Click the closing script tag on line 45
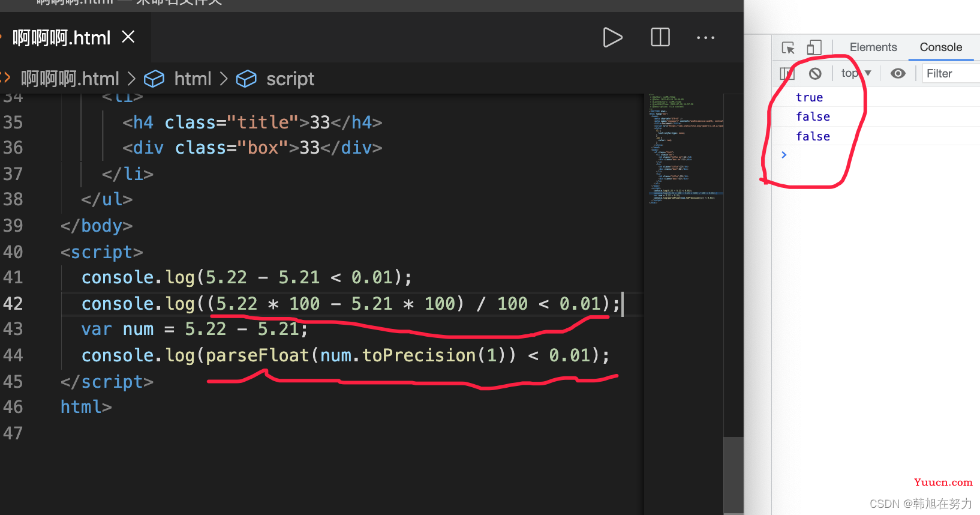The width and height of the screenshot is (980, 515). click(107, 382)
